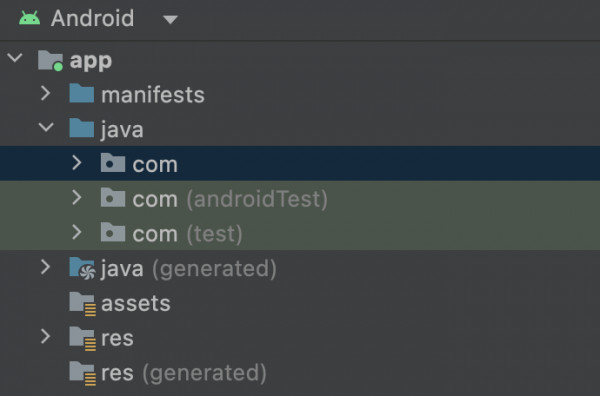Screen dimensions: 600x396
Task: Expand the selected com package chevron
Action: (77, 163)
